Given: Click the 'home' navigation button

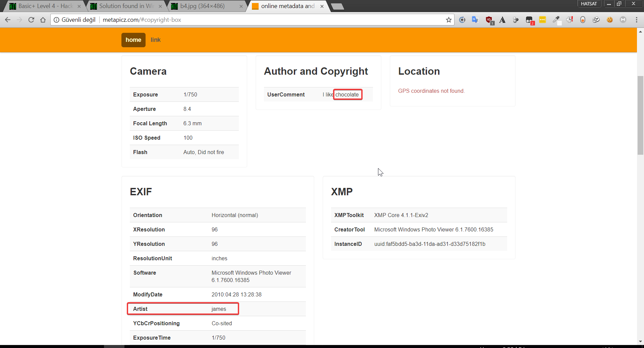Looking at the screenshot, I should click(x=133, y=40).
